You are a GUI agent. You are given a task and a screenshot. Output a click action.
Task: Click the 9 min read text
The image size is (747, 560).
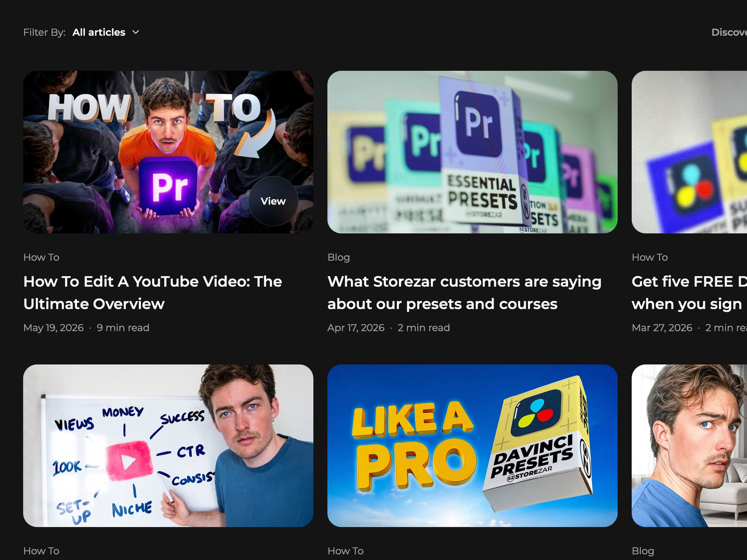tap(123, 328)
